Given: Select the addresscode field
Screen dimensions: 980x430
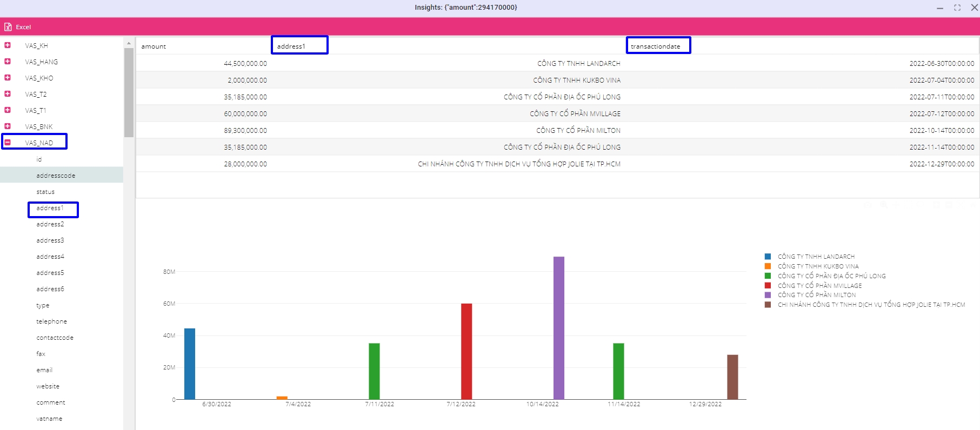Looking at the screenshot, I should click(56, 176).
